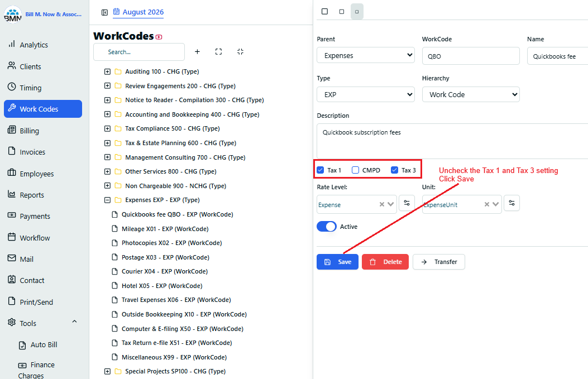This screenshot has width=588, height=379.
Task: Expand the Auditing 100 folder
Action: (107, 71)
